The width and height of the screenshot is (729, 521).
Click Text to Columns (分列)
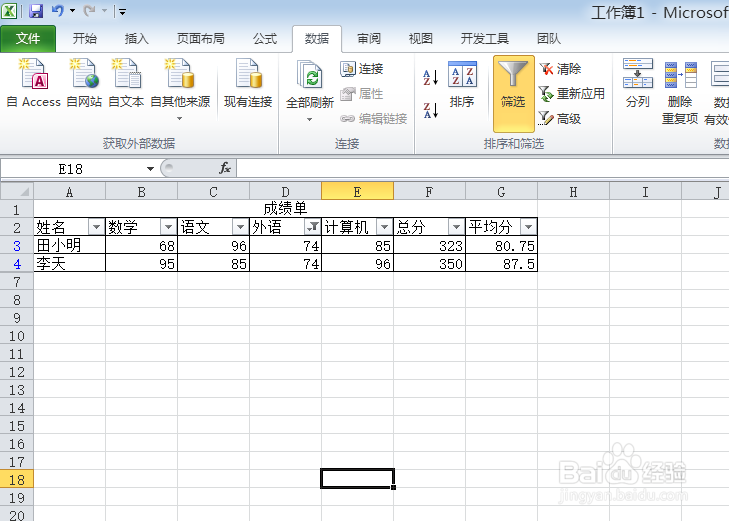pos(638,84)
